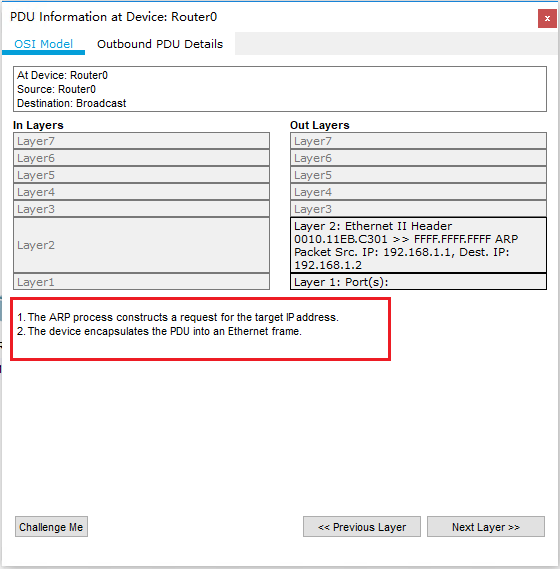Click In Layers Layer5 row
The width and height of the screenshot is (560, 569).
[x=142, y=175]
